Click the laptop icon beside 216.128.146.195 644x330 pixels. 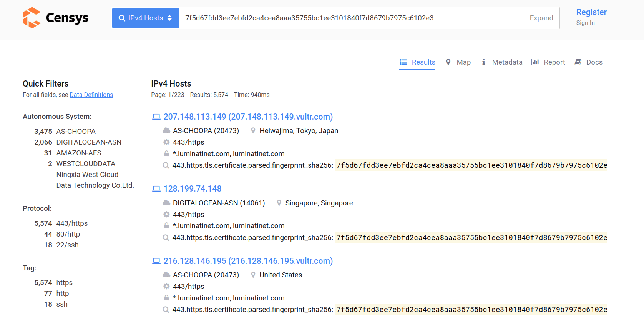coord(156,261)
